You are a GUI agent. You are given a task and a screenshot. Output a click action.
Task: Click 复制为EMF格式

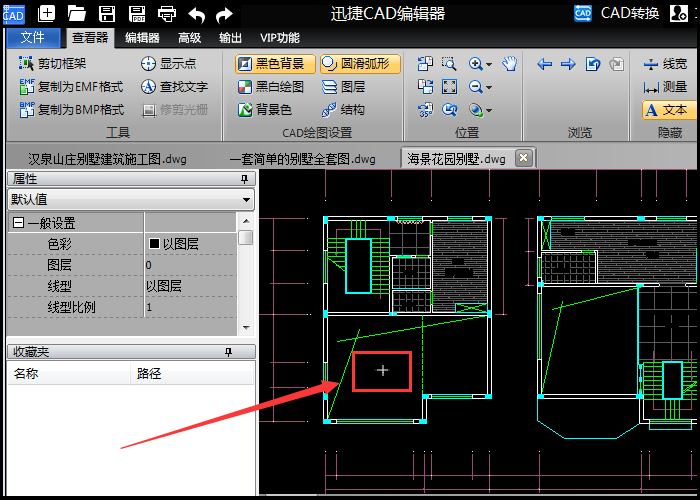tap(71, 87)
